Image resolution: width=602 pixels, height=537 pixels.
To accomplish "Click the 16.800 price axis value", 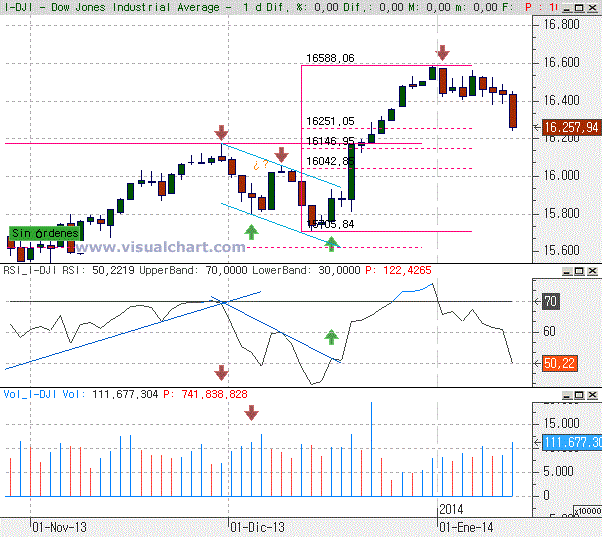I will point(561,25).
